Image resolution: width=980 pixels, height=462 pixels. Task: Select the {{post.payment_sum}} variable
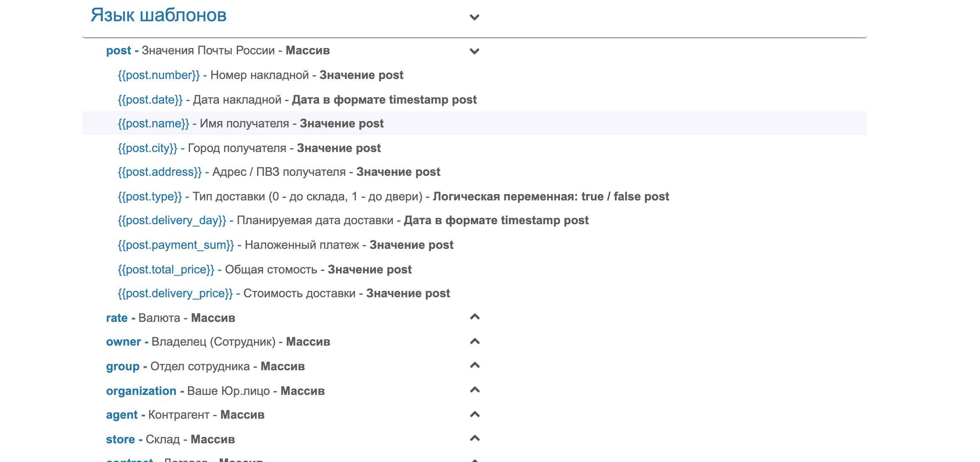pos(175,245)
